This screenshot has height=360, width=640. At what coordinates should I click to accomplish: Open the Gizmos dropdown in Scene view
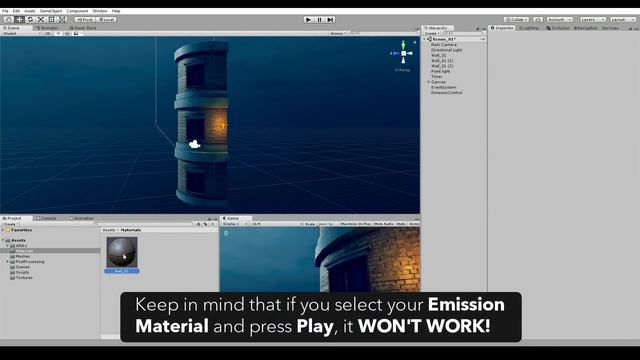click(x=338, y=33)
